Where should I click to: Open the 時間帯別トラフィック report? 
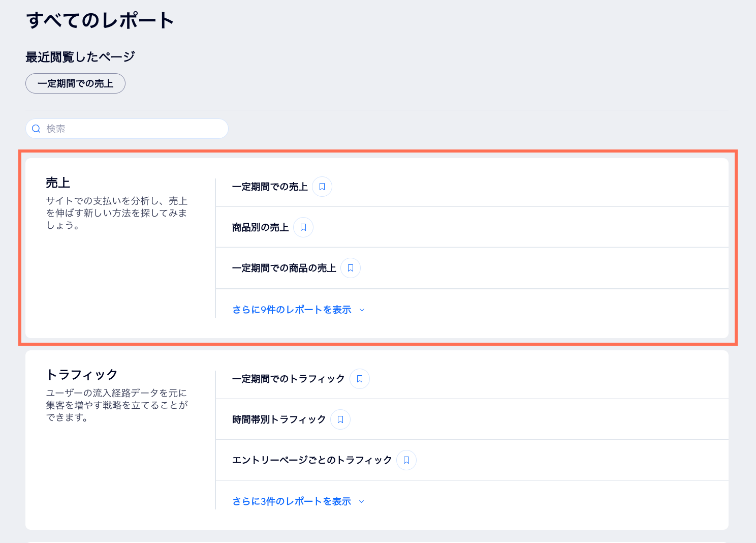[x=278, y=419]
